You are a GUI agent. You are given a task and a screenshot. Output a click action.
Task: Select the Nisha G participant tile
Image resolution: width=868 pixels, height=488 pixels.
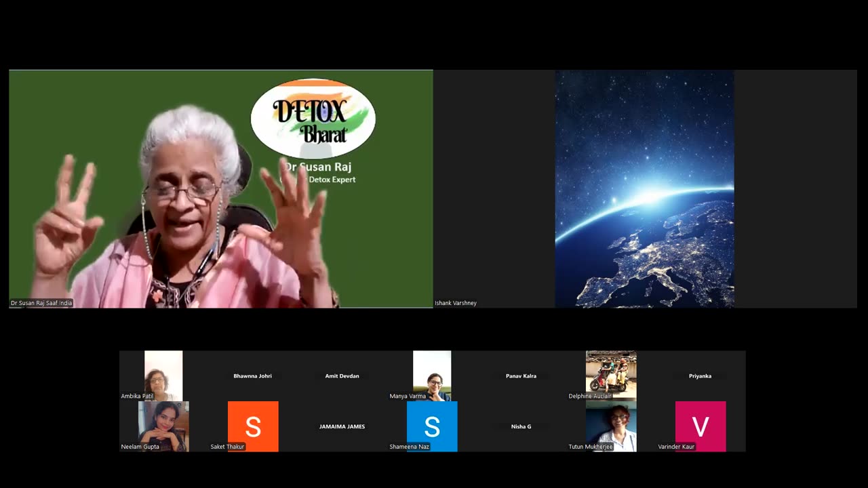point(521,426)
